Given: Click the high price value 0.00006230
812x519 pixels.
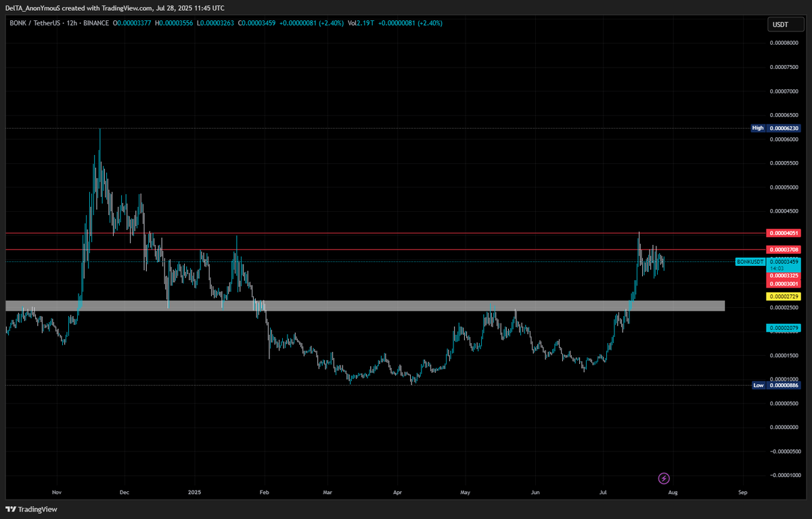Looking at the screenshot, I should pos(785,128).
